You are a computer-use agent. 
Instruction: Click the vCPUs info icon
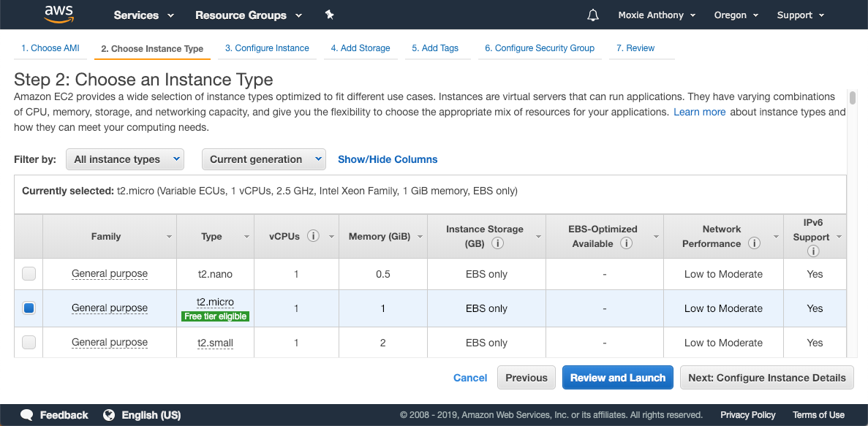pyautogui.click(x=313, y=236)
